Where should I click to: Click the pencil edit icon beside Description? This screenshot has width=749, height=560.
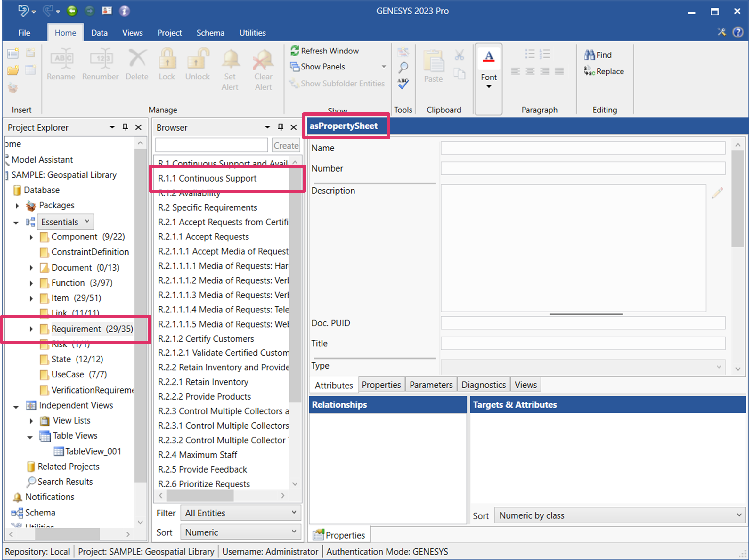coord(717,193)
